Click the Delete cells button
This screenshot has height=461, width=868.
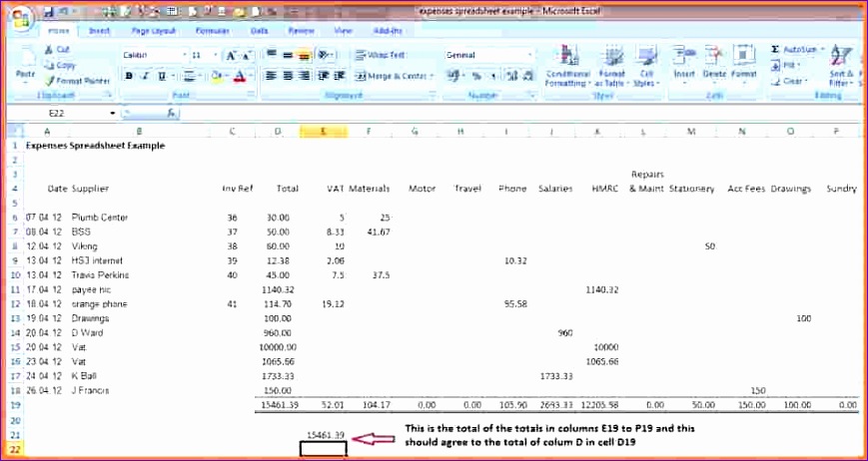click(x=714, y=65)
